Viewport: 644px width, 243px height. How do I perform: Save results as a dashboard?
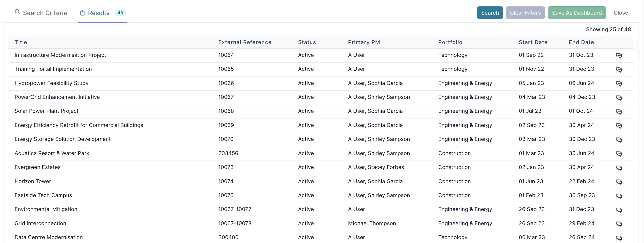click(577, 13)
